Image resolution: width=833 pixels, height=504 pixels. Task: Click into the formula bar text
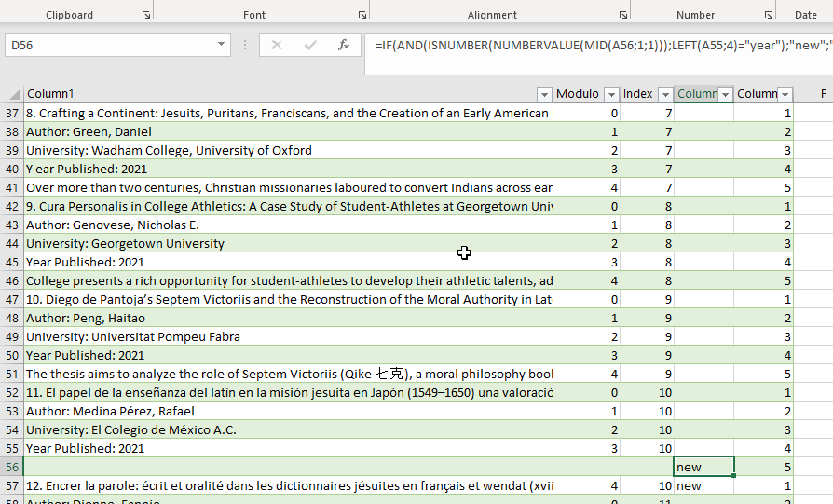(x=596, y=45)
